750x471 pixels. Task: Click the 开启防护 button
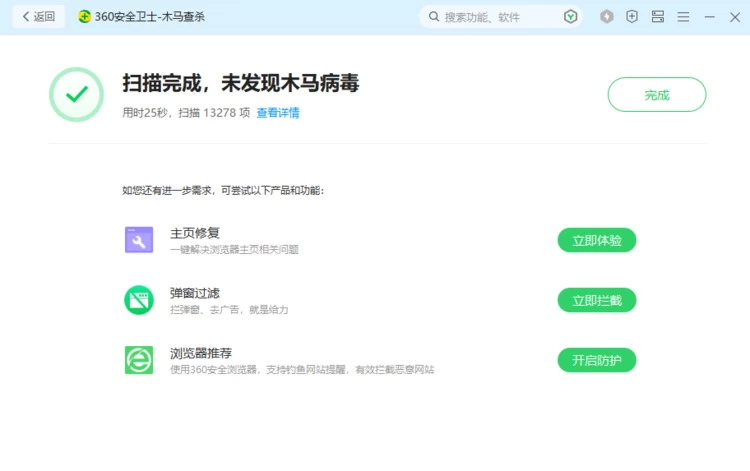(596, 360)
